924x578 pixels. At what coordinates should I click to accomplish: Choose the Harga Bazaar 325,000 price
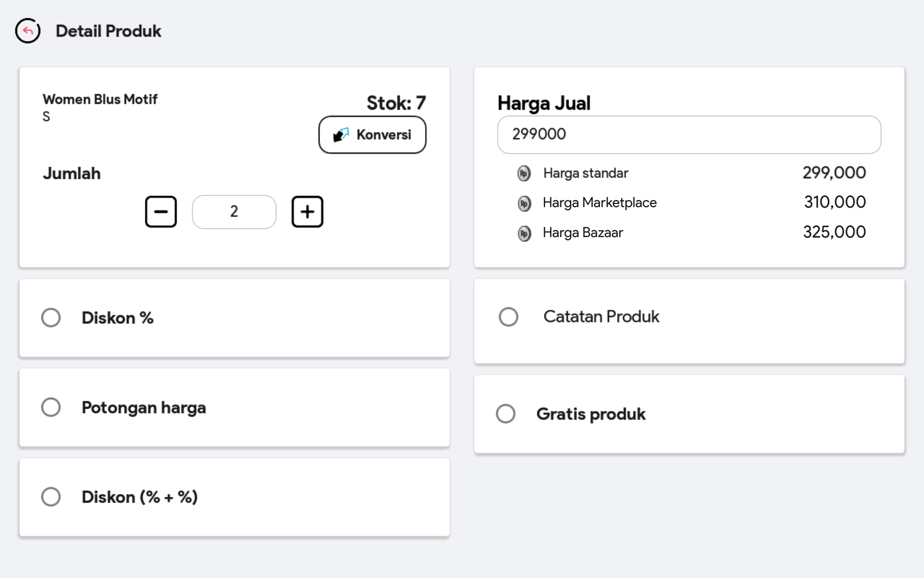coord(834,232)
